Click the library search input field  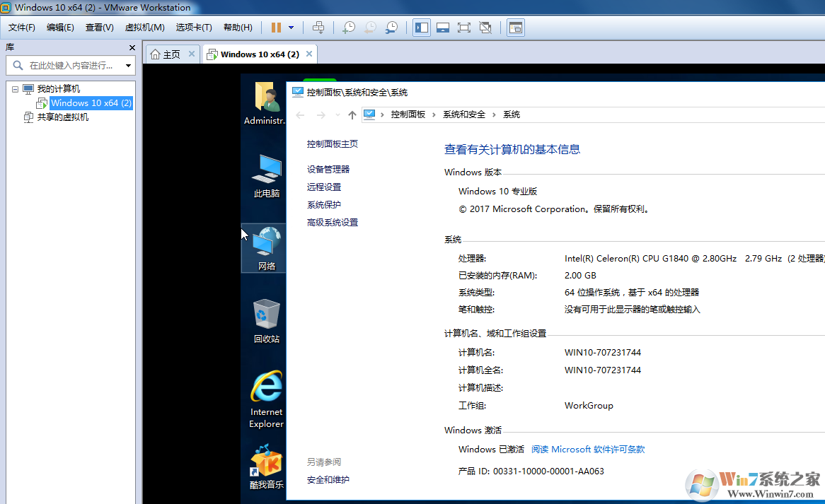[69, 66]
